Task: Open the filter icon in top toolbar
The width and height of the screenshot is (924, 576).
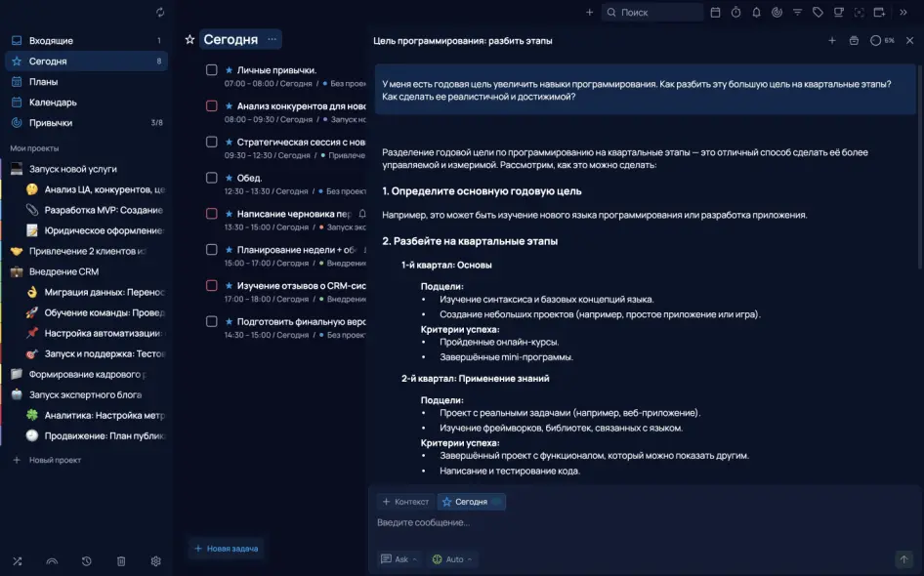Action: coord(797,13)
